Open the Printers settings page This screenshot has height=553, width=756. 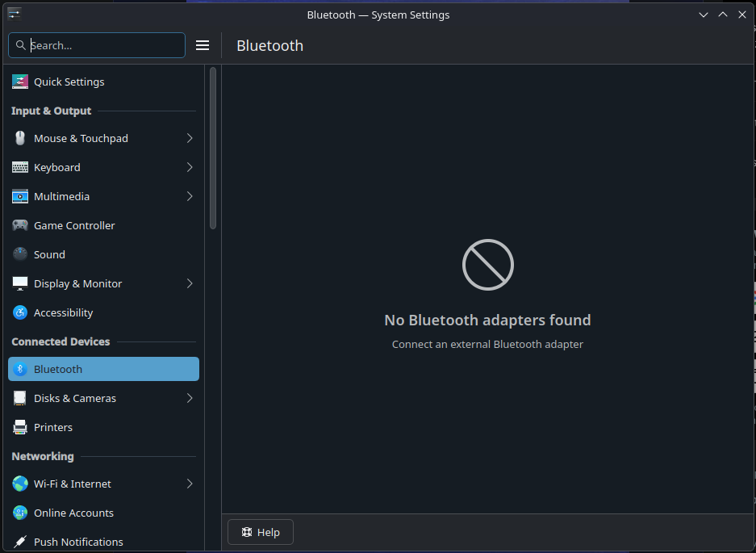point(103,427)
